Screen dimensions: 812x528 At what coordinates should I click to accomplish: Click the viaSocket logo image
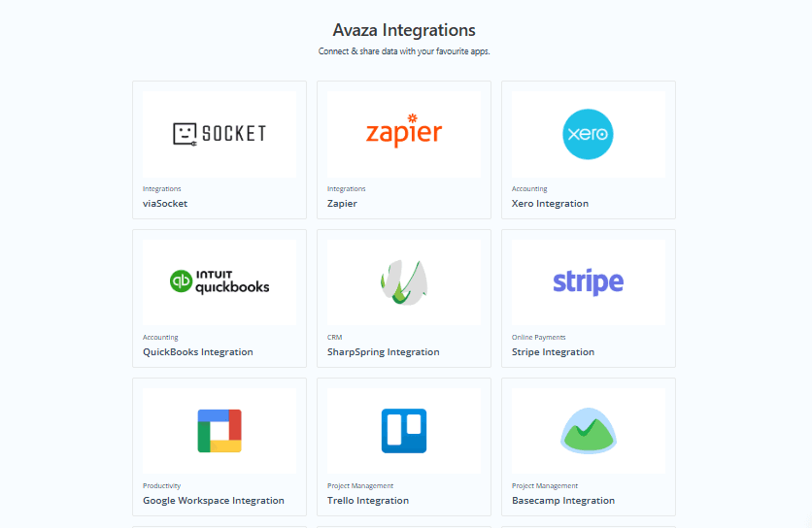click(220, 134)
